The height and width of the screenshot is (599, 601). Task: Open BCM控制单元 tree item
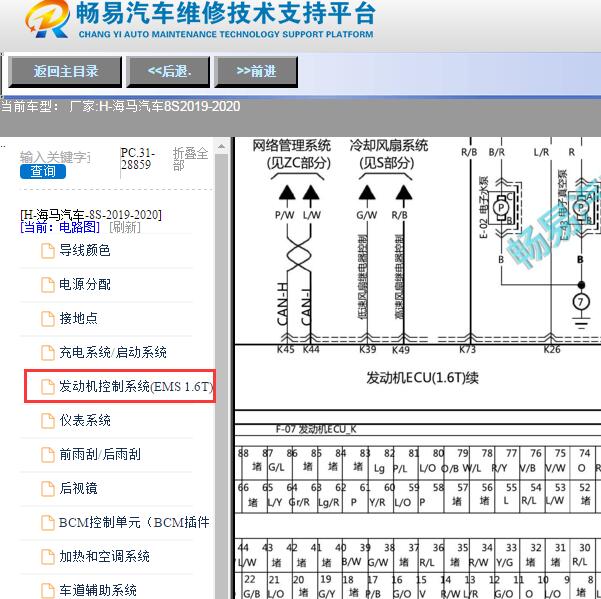[134, 522]
